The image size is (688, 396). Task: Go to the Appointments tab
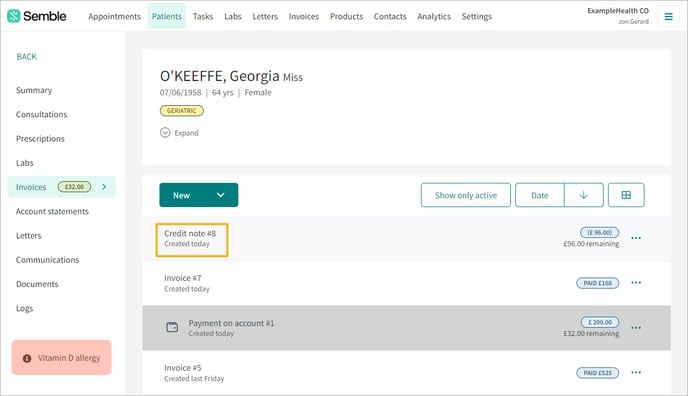pos(115,16)
